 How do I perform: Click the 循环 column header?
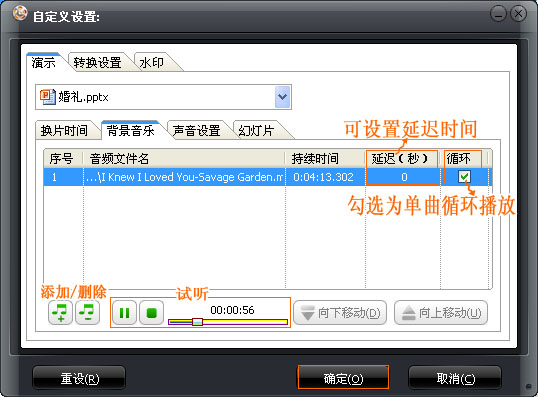464,159
